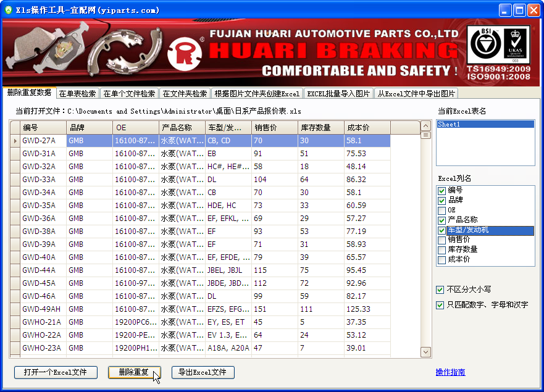The height and width of the screenshot is (392, 544).
Task: Enable the OE column checkbox
Action: [441, 211]
